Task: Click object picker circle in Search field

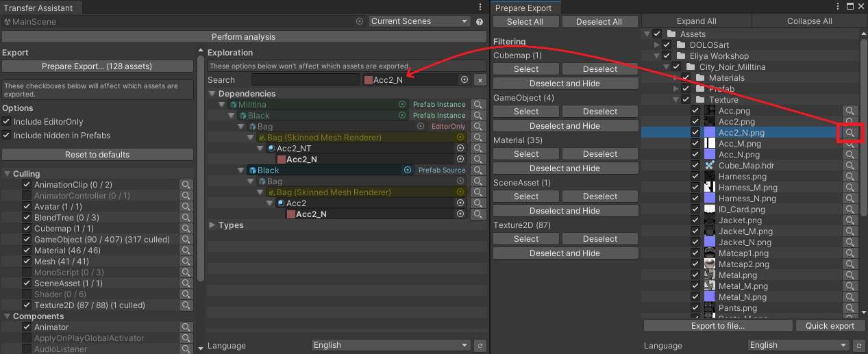Action: click(464, 80)
